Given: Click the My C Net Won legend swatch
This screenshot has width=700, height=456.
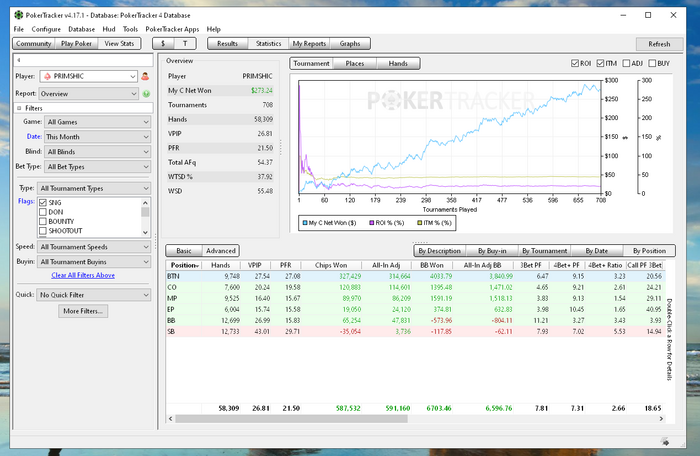Looking at the screenshot, I should click(305, 222).
